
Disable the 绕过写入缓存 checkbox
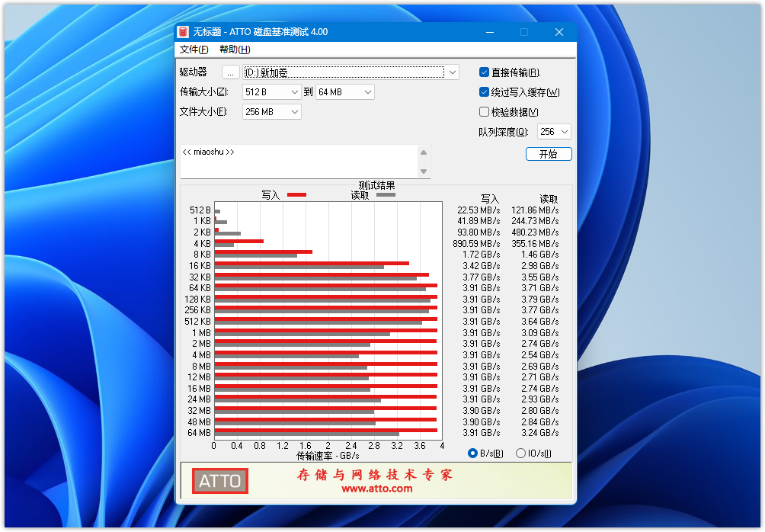coord(484,92)
